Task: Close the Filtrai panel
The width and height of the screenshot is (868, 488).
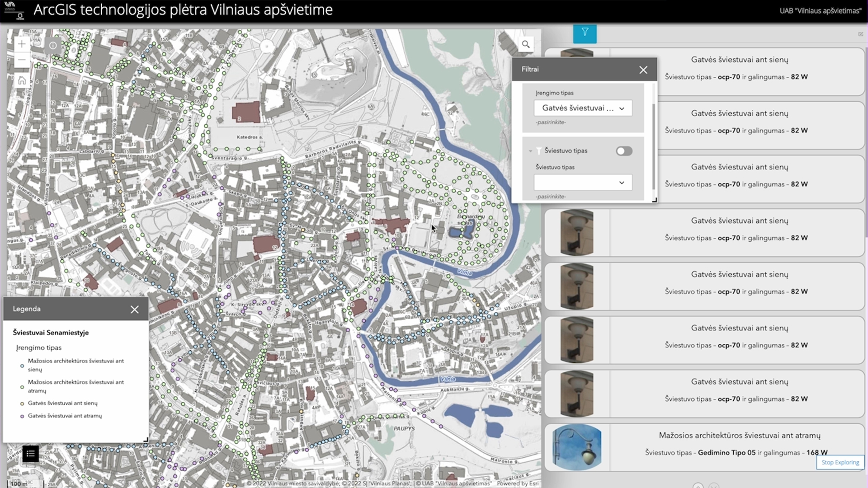Action: tap(643, 70)
